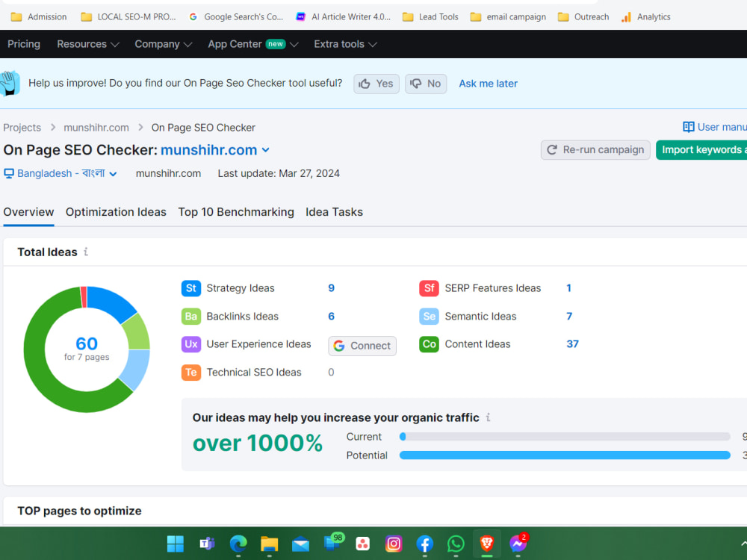747x560 pixels.
Task: Expand the Resources menu
Action: (x=87, y=44)
